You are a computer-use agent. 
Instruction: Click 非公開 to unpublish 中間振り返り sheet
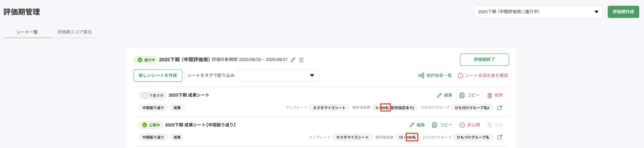[x=469, y=125]
